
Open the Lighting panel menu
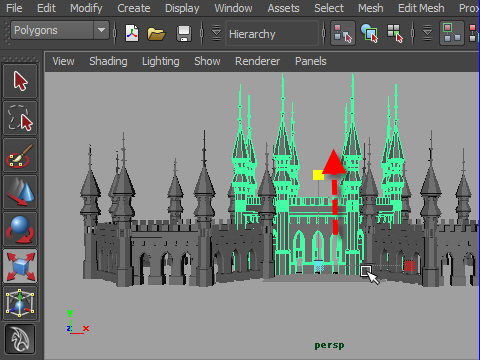tap(161, 61)
